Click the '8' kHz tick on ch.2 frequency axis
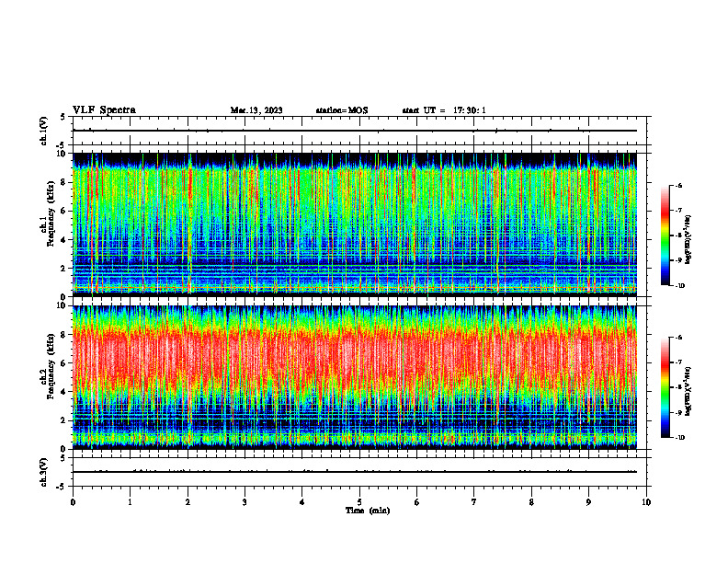This screenshot has height=563, width=728. (63, 335)
